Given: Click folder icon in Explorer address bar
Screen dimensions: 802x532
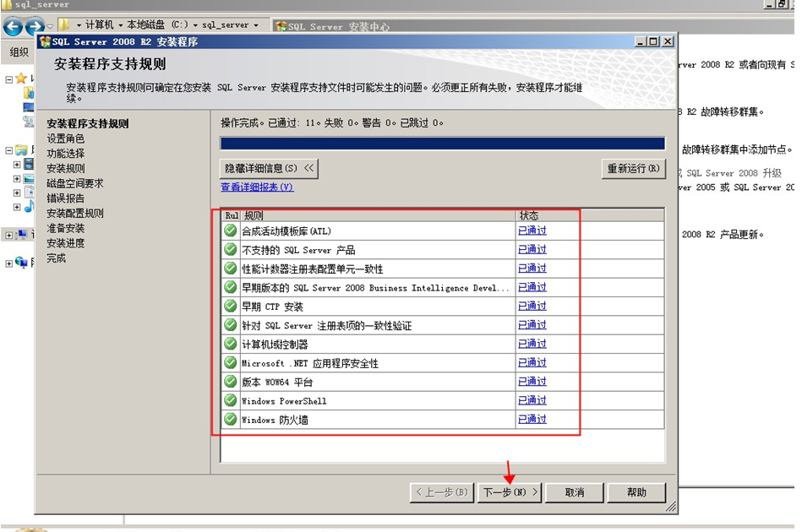Looking at the screenshot, I should pos(64,24).
